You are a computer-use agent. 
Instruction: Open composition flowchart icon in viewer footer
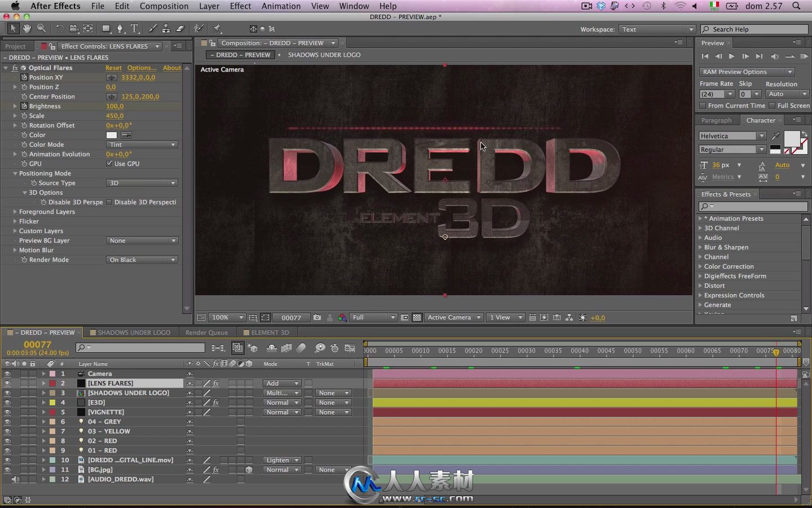[x=569, y=318]
